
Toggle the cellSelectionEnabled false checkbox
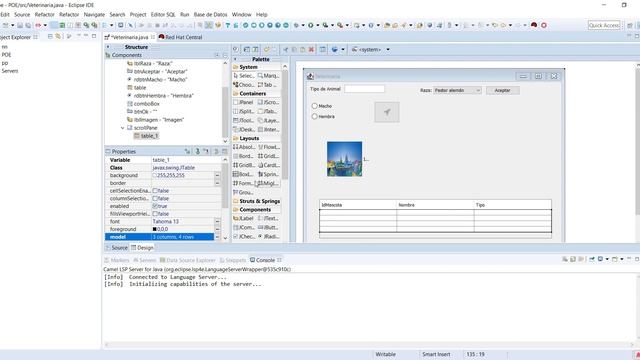click(155, 191)
